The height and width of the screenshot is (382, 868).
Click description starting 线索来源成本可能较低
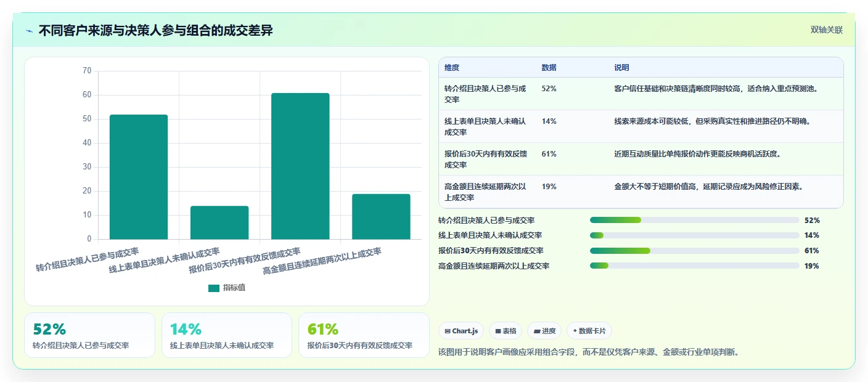coord(713,121)
